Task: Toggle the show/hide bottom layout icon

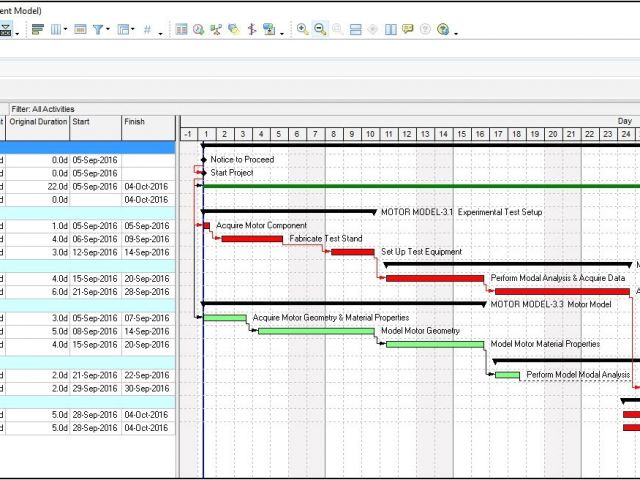Action: 355,30
